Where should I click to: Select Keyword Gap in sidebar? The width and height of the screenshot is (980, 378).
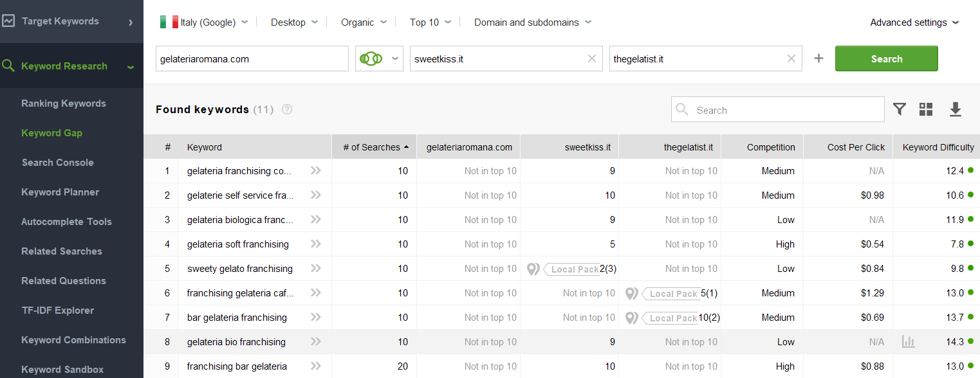(52, 133)
